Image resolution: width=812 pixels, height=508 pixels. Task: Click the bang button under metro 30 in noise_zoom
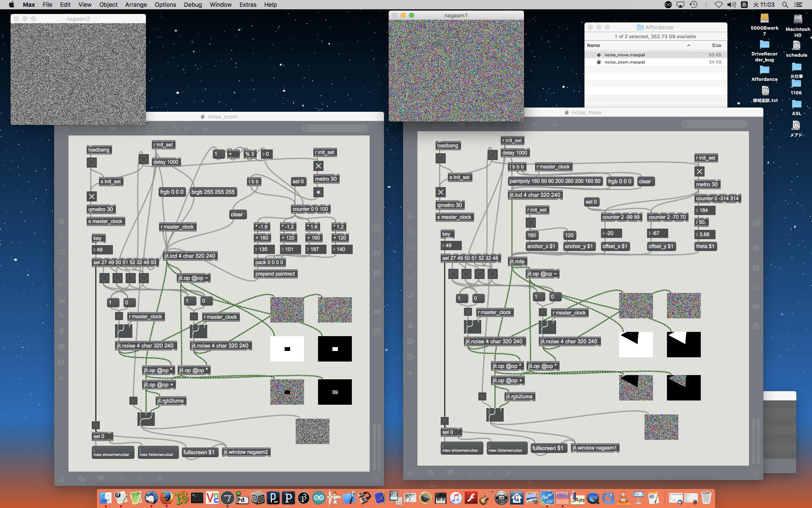click(x=318, y=192)
